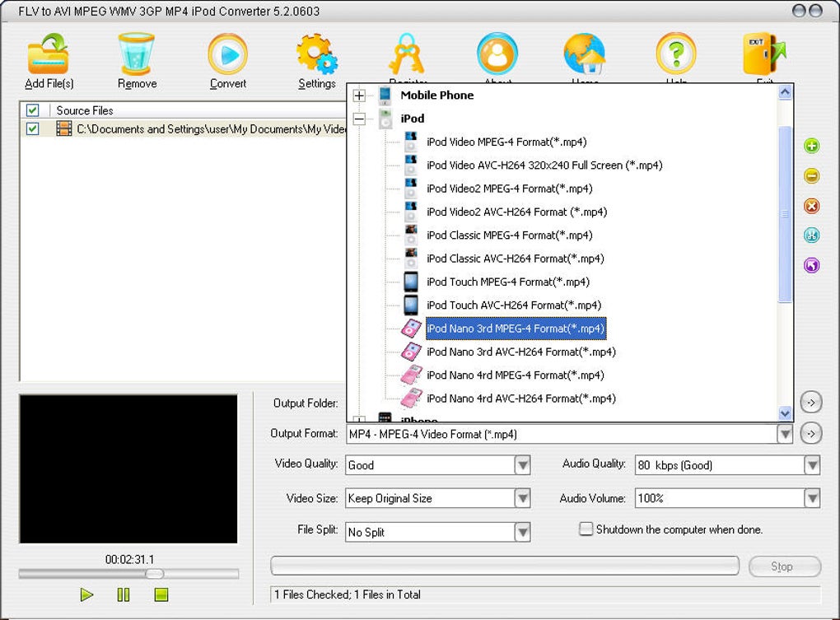
Task: Click the Stop button
Action: [784, 566]
